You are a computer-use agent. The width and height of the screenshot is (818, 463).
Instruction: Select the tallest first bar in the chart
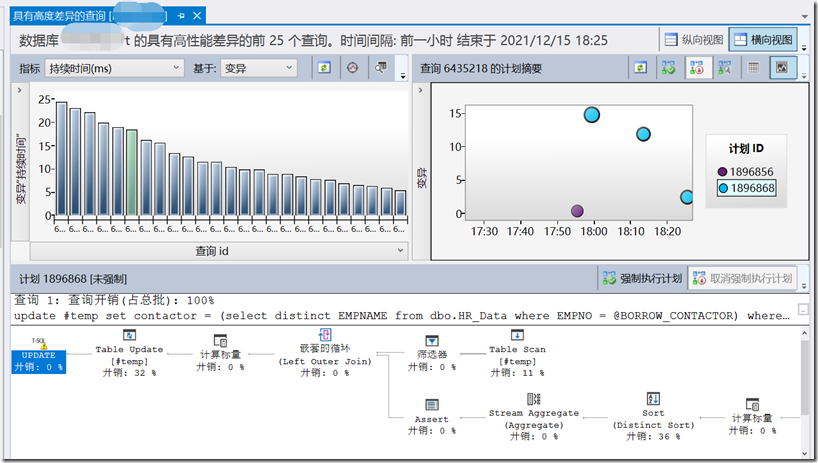click(x=62, y=159)
